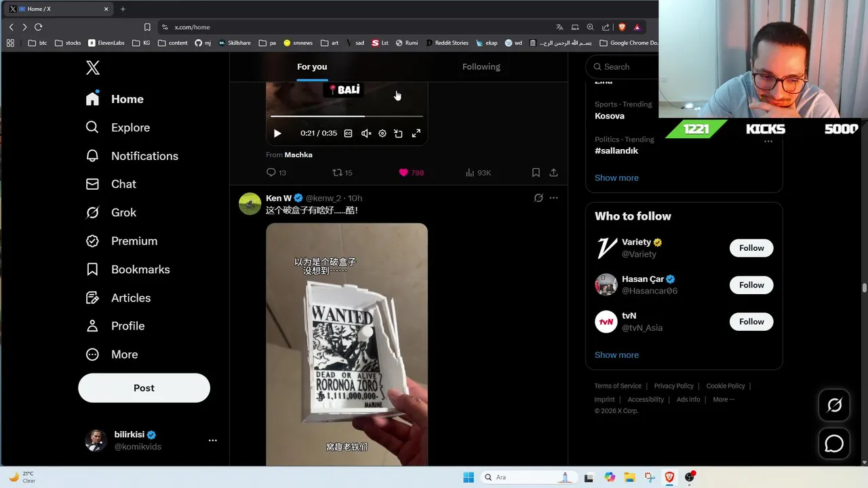Open the Privacy Policy link
This screenshot has width=868, height=488.
pyautogui.click(x=673, y=386)
